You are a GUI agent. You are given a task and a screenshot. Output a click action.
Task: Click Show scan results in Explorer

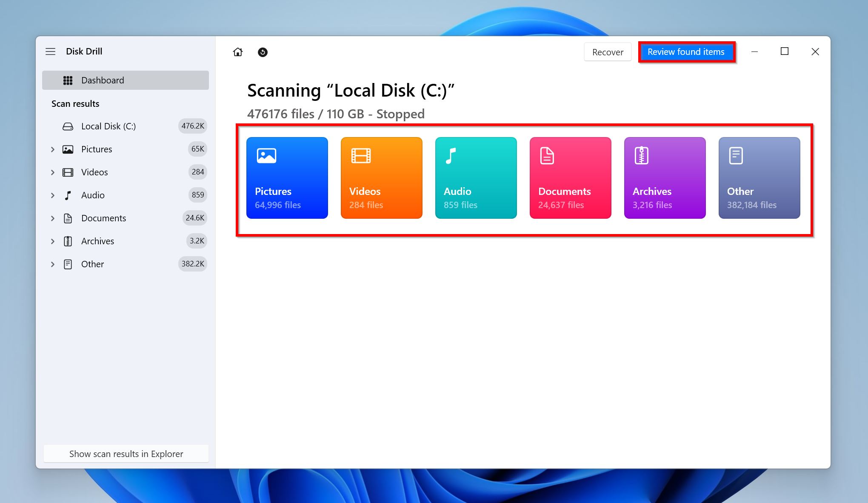point(126,453)
